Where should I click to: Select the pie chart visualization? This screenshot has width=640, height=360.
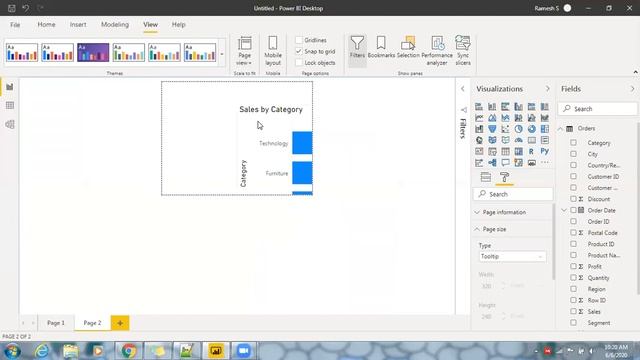(518, 129)
